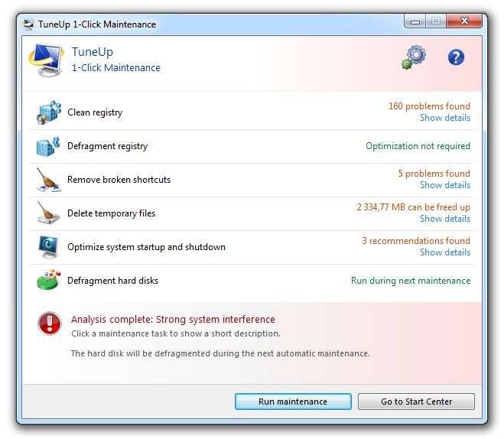Open help with the question mark icon
This screenshot has height=439, width=504.
click(x=456, y=57)
